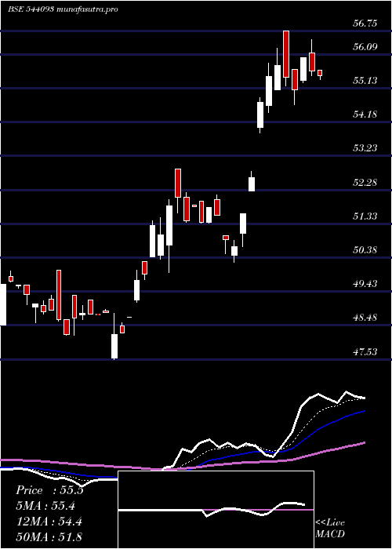Click the 50.38 price level label
Image resolution: width=392 pixels, height=549 pixels.
coord(365,250)
